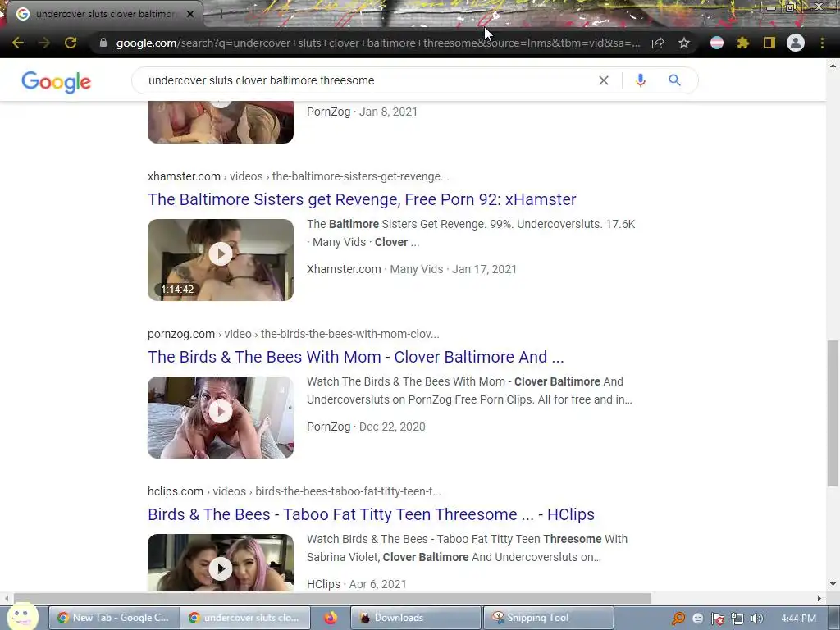Open the HClips result title link

click(372, 514)
